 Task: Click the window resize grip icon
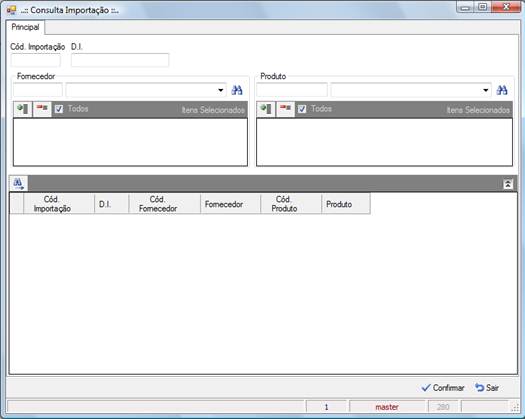[x=515, y=408]
